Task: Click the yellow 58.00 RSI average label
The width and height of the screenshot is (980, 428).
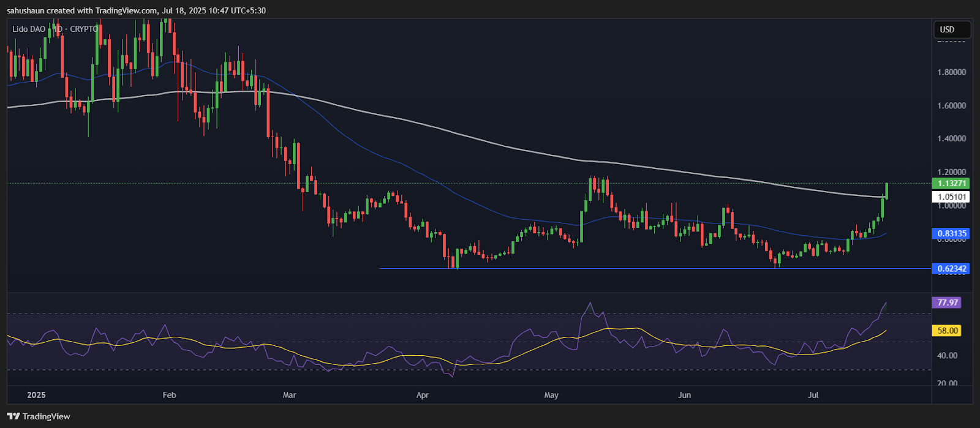Action: 946,331
